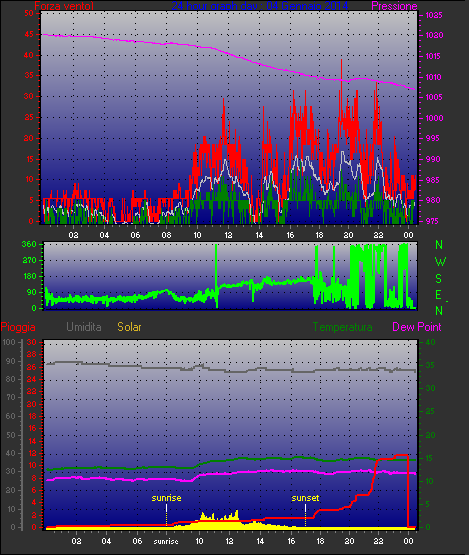Click the yellow "Solar" legend label
The height and width of the screenshot is (555, 469).
(129, 327)
